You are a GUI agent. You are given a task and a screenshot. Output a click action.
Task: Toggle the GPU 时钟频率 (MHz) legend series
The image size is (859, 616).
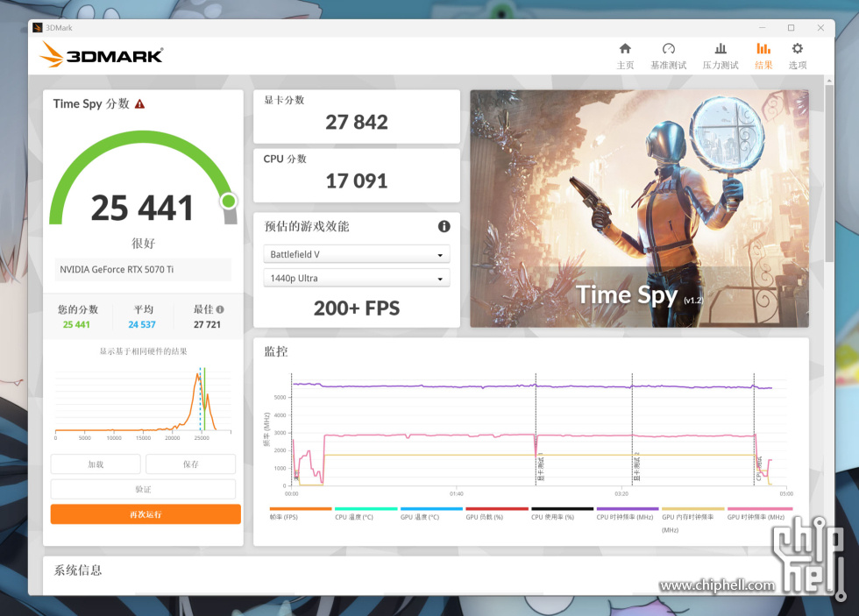[758, 513]
